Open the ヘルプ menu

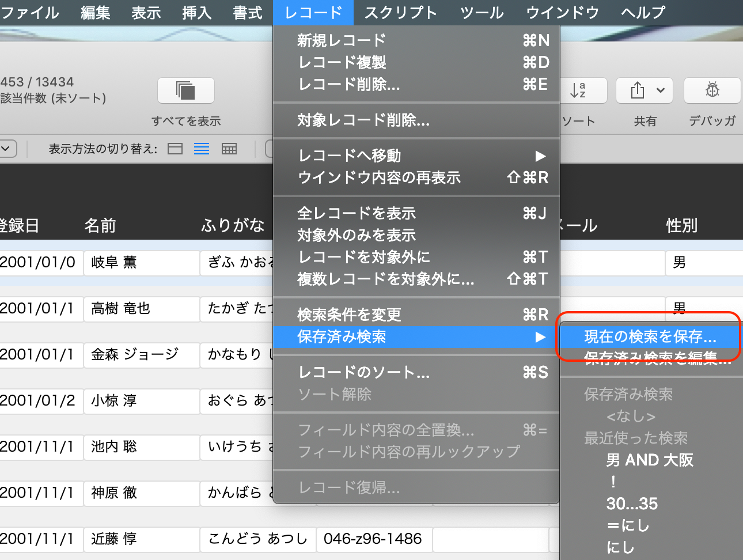click(x=643, y=13)
